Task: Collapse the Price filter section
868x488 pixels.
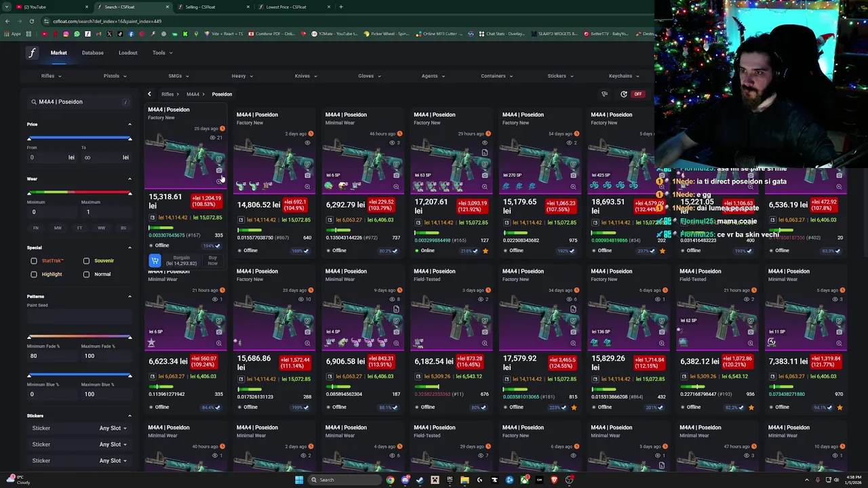Action: 130,124
